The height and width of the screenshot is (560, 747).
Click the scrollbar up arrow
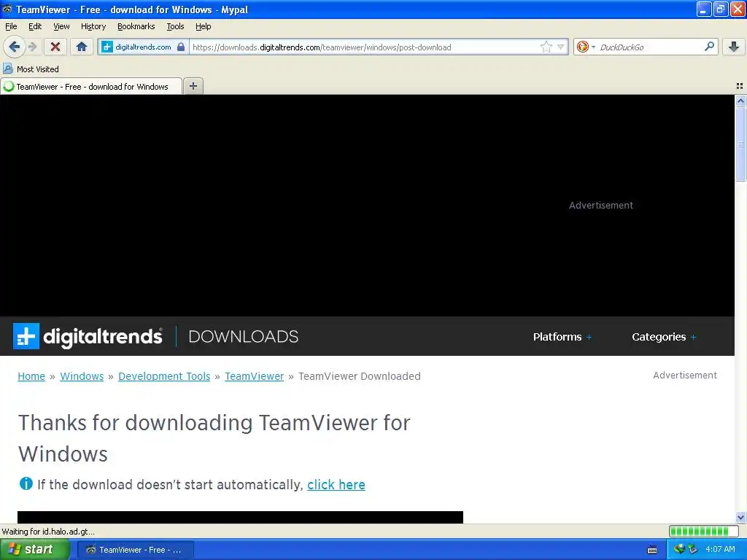point(740,101)
